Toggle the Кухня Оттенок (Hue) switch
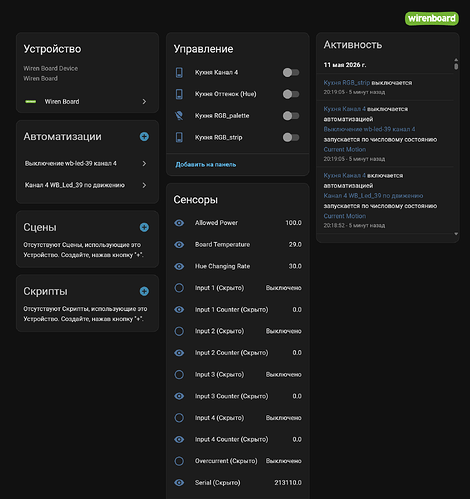 (291, 94)
